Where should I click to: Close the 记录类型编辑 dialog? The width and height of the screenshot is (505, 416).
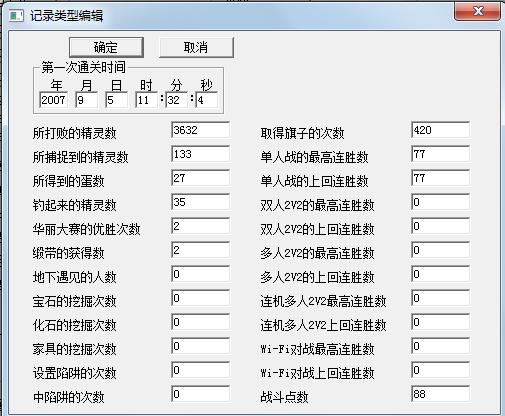478,12
